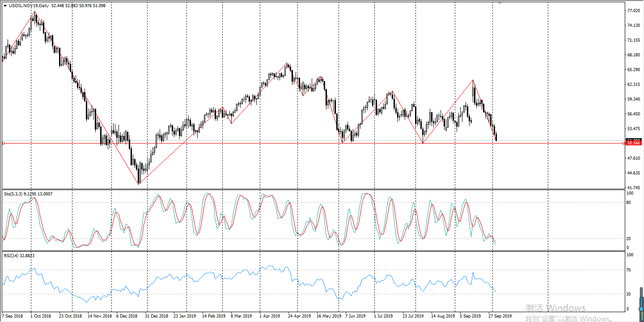
Task: Click the 47.610 price scale label
Action: pos(634,158)
